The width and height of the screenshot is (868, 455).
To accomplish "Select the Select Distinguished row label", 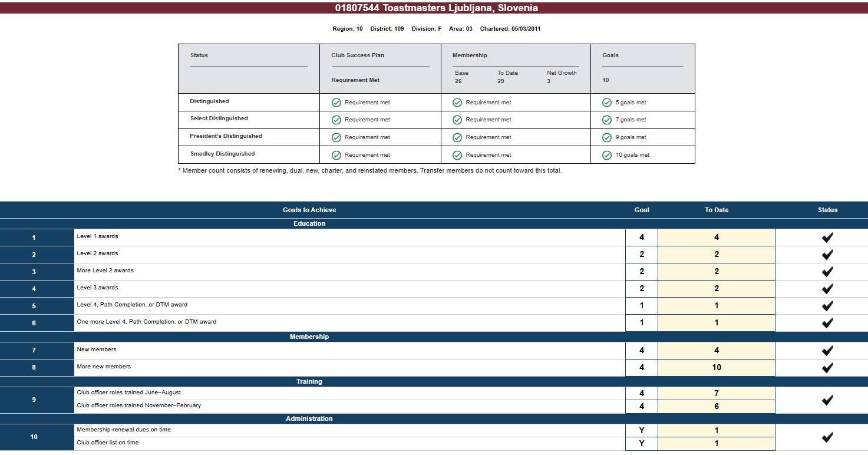I will coord(219,118).
